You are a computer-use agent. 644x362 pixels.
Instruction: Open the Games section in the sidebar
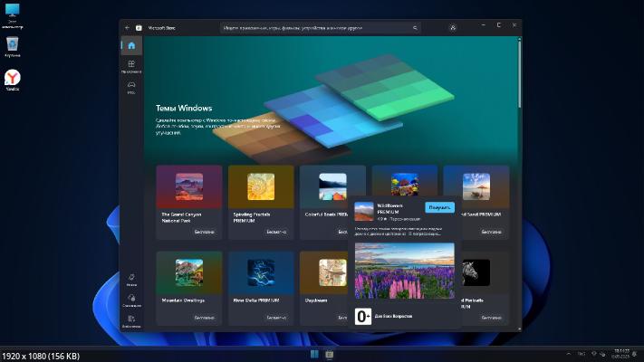[131, 87]
